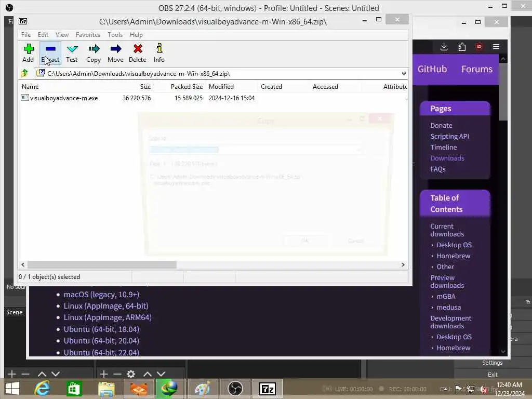Click the 7-Zip address path field
This screenshot has width=532, height=399.
tap(221, 74)
